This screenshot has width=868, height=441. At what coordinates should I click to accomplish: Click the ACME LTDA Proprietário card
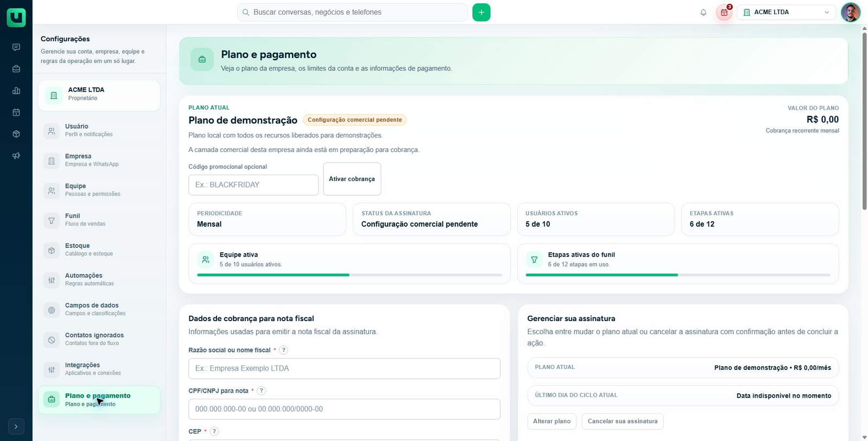coord(99,95)
